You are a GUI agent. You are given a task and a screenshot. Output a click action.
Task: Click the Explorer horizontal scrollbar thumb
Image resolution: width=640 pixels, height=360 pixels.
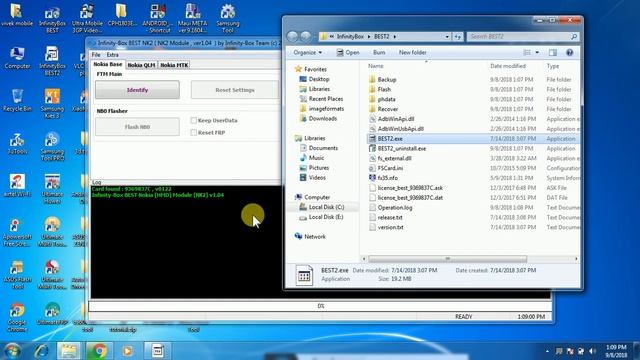click(447, 259)
